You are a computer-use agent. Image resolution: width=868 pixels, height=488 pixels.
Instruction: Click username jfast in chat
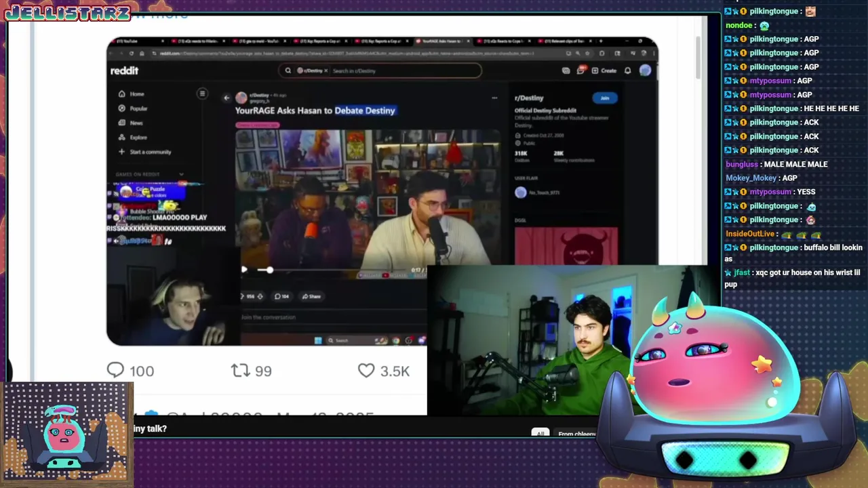[x=743, y=272]
